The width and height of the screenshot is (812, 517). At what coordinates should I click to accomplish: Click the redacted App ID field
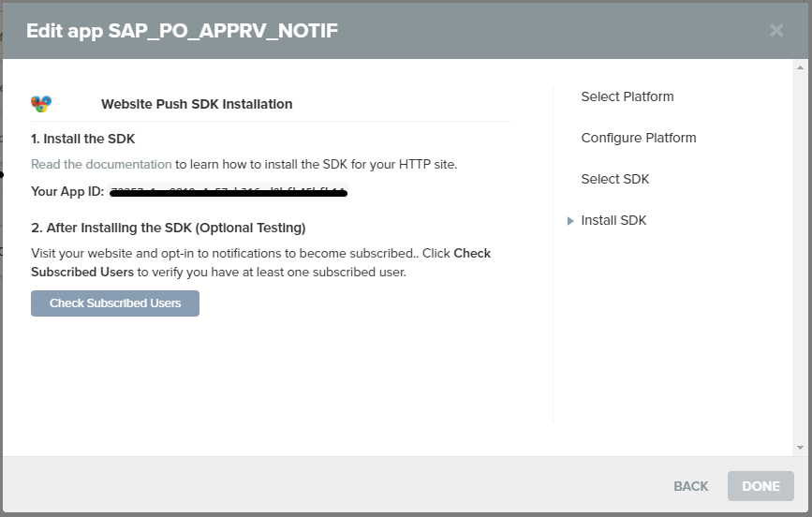228,192
